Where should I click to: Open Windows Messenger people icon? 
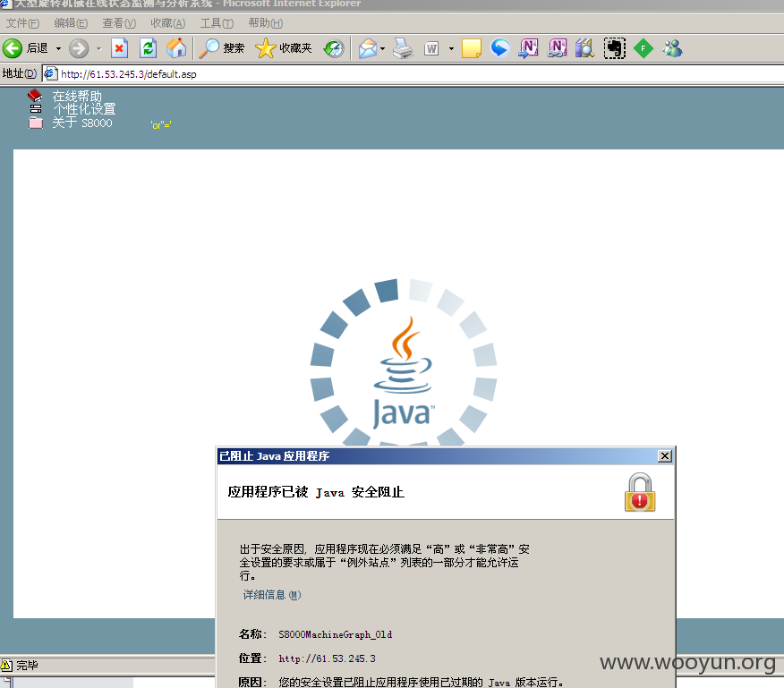pos(672,48)
